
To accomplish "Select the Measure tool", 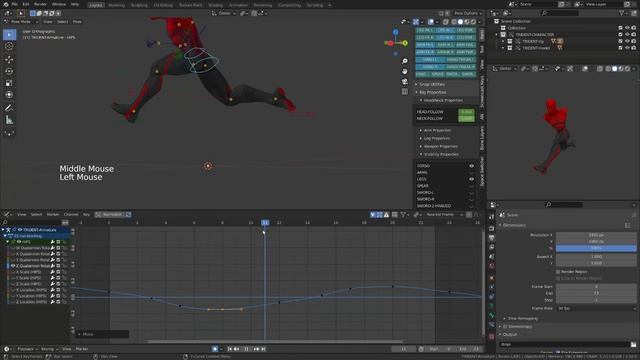I will tap(9, 120).
